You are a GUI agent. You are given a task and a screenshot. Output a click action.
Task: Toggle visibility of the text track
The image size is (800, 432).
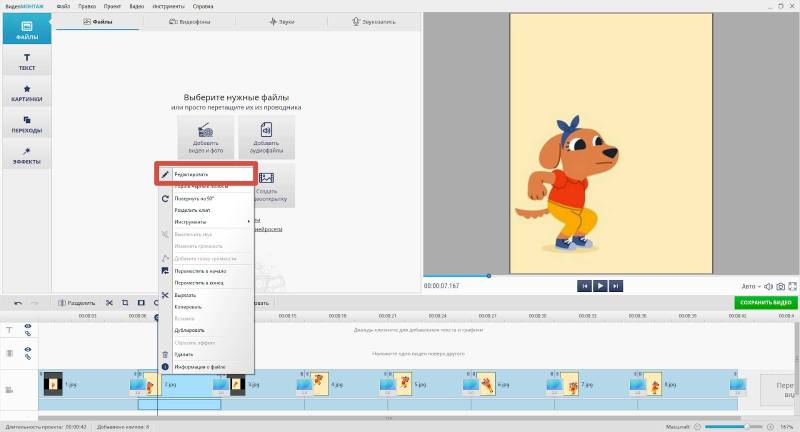[x=28, y=326]
